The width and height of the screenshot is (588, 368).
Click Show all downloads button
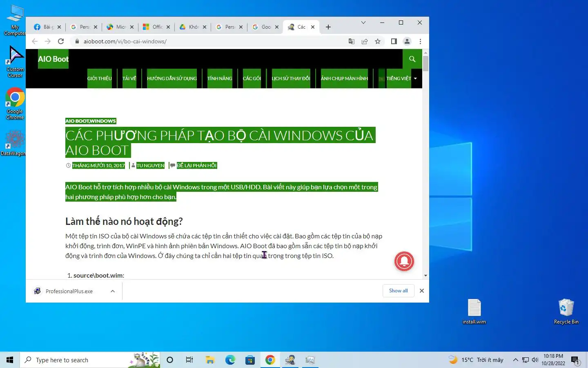pyautogui.click(x=398, y=291)
